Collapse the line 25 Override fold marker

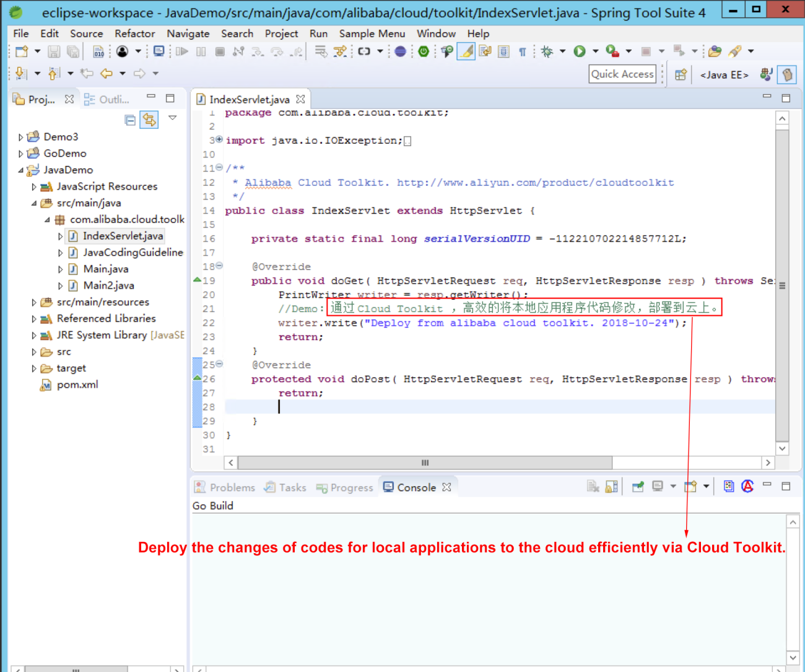tap(219, 364)
